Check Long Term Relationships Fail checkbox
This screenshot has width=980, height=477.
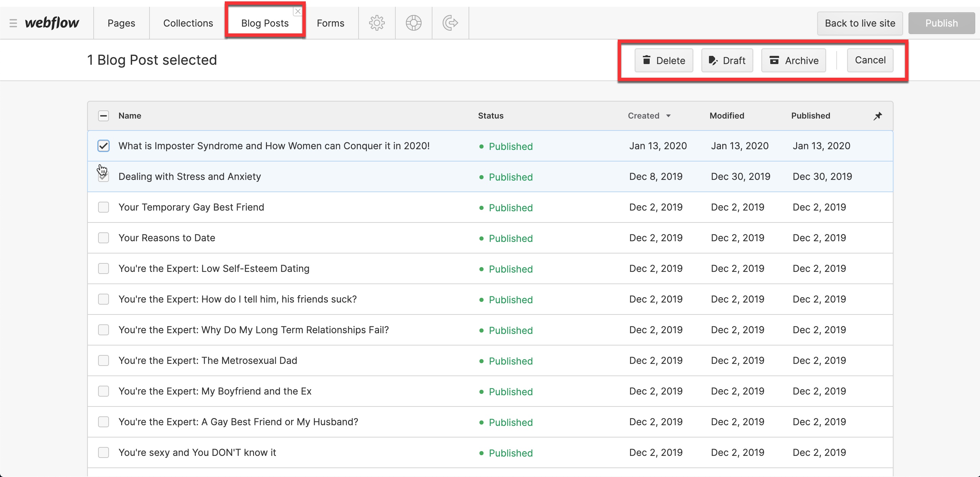(x=103, y=330)
